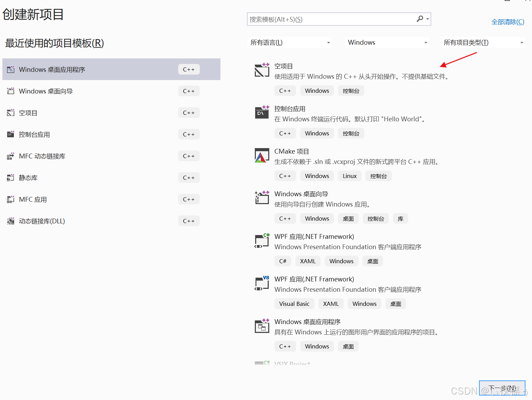532x400 pixels.
Task: Select the Windows 桌面向导 icon in results
Action: [x=262, y=198]
